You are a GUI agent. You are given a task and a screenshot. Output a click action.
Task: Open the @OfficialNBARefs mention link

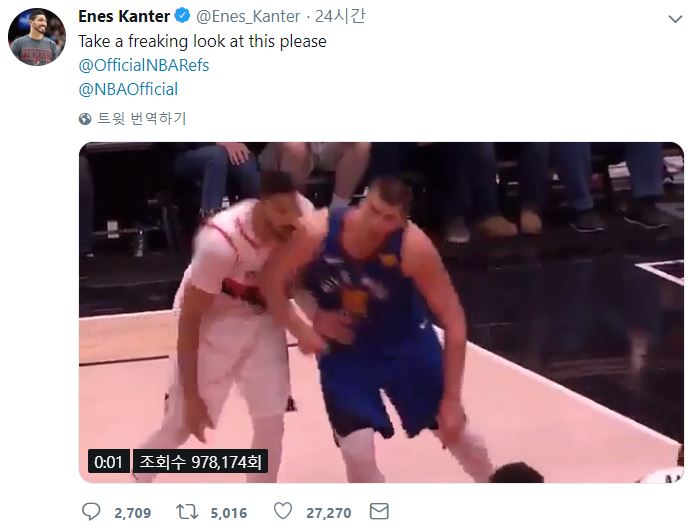tap(143, 65)
